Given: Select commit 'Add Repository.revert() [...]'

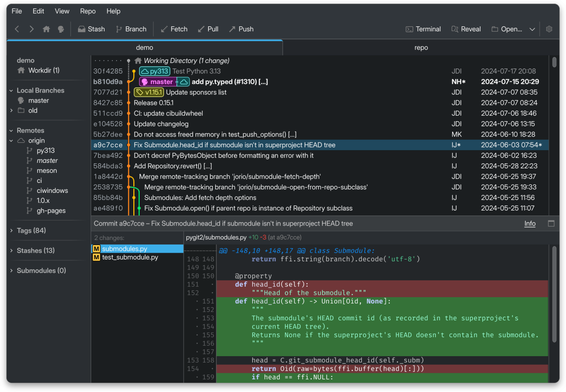Looking at the screenshot, I should click(320, 166).
